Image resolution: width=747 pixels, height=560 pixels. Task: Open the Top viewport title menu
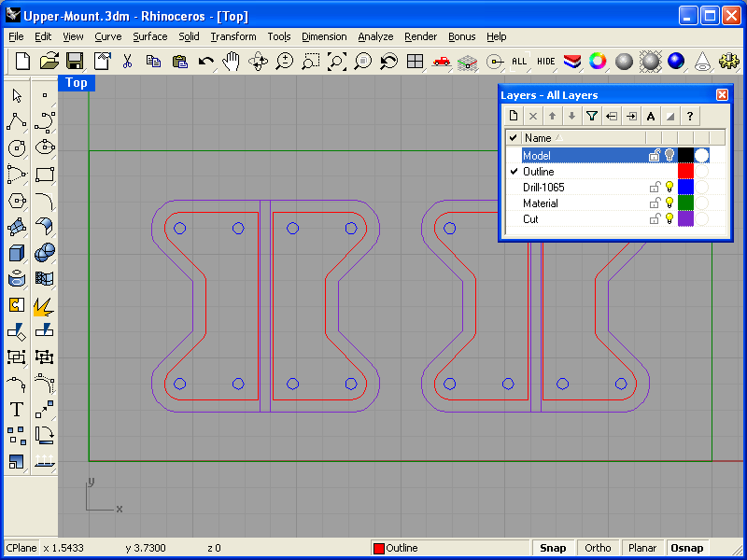(77, 83)
